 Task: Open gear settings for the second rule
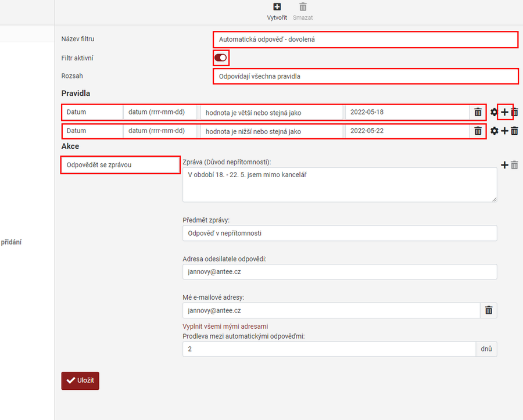point(494,131)
